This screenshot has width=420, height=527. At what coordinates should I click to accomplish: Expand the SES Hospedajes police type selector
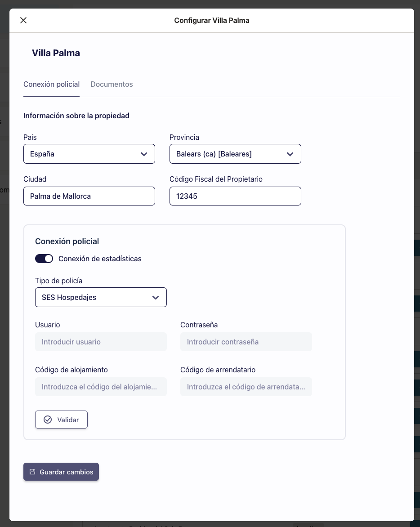(x=101, y=297)
